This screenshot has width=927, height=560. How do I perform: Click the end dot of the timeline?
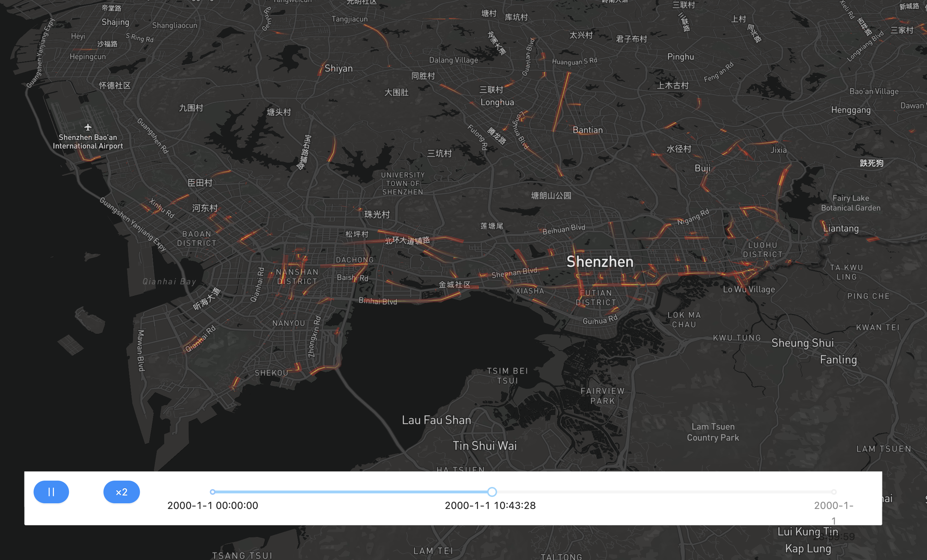pos(834,492)
